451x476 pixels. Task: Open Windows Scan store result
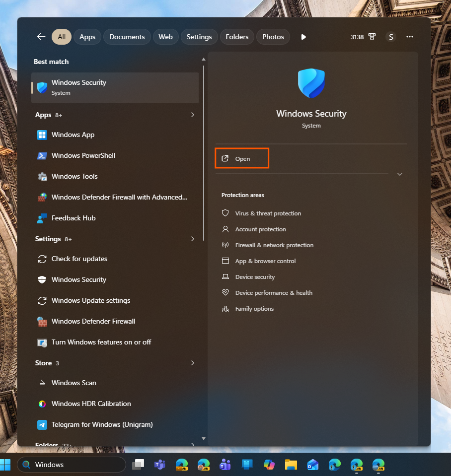pyautogui.click(x=115, y=383)
